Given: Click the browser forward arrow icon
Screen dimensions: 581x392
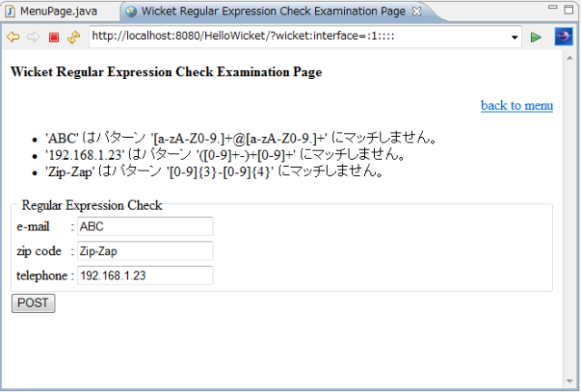Looking at the screenshot, I should pyautogui.click(x=33, y=37).
